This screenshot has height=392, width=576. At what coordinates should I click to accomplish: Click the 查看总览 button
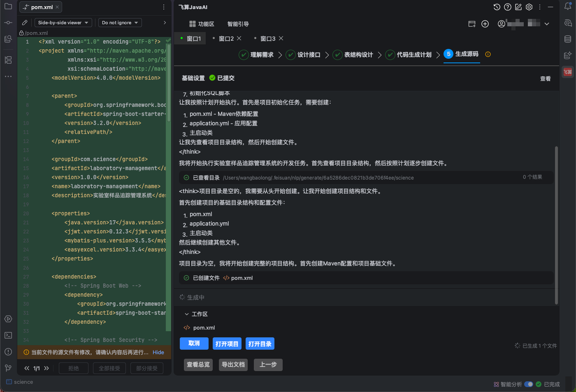[198, 365]
